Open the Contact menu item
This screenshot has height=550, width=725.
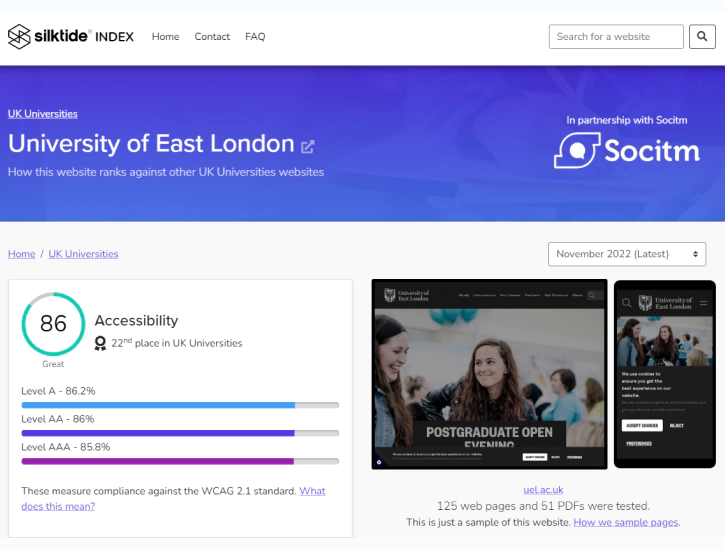(x=212, y=37)
